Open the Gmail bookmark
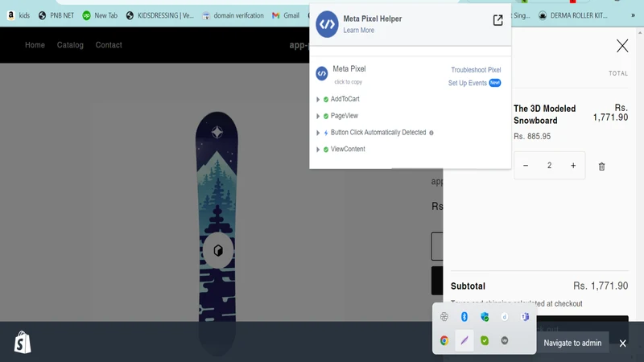This screenshot has height=362, width=644. [x=286, y=15]
